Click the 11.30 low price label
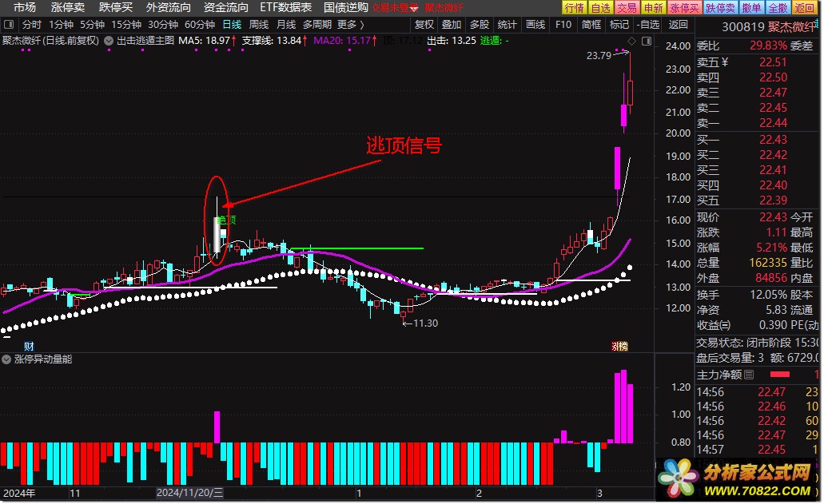 (x=425, y=323)
